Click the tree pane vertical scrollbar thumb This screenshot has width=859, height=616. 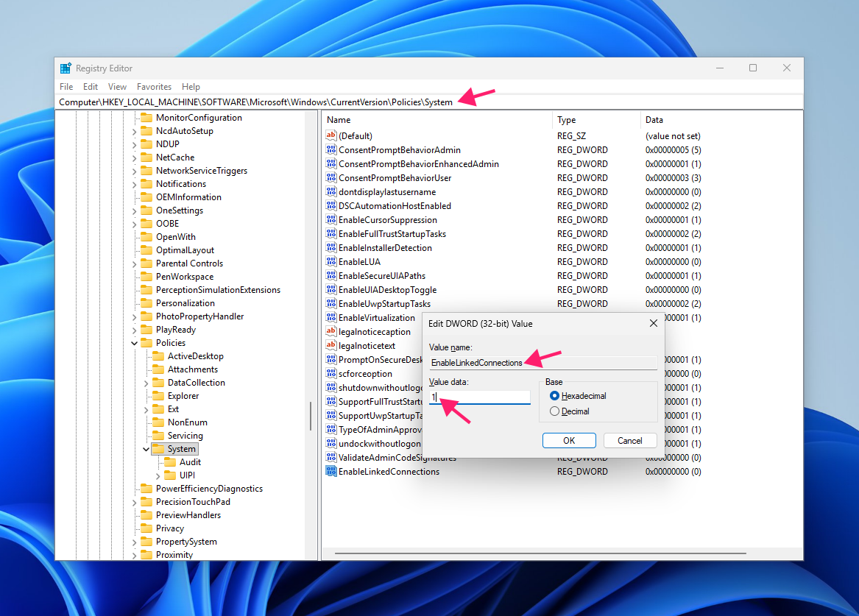311,416
